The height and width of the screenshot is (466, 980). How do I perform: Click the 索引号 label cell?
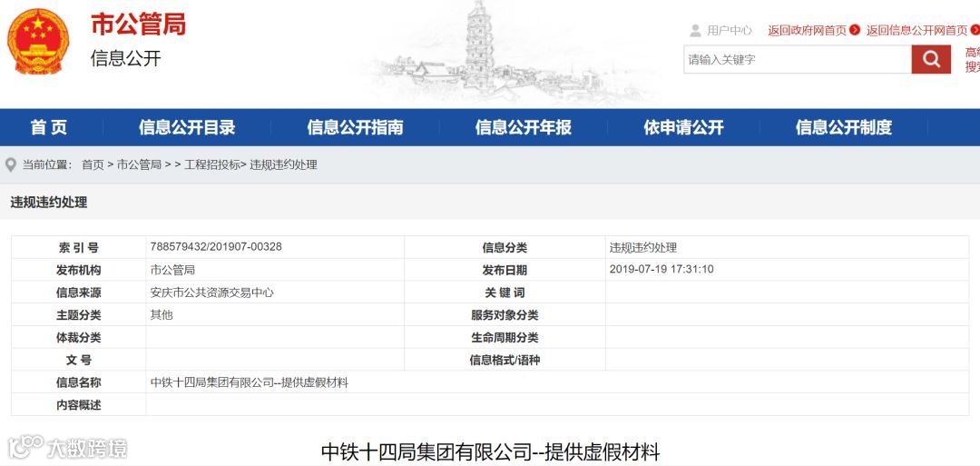tap(79, 248)
